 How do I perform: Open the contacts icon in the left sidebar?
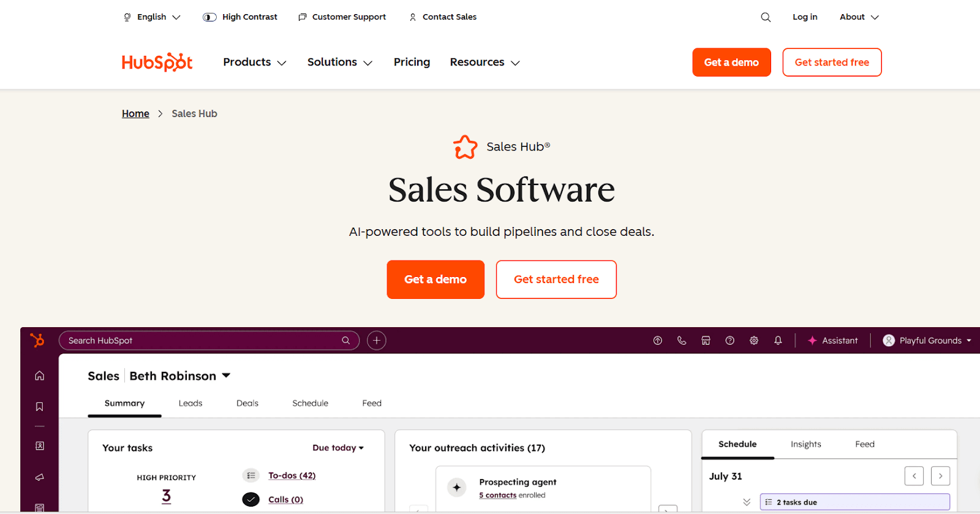point(39,446)
